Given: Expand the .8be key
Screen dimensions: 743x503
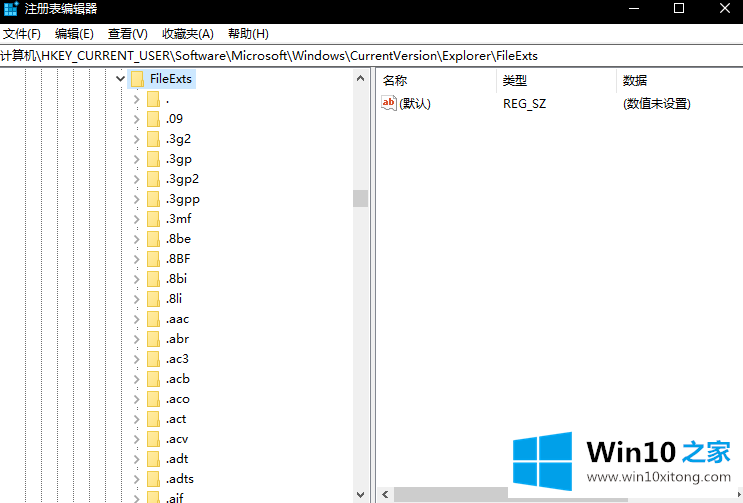Looking at the screenshot, I should (136, 239).
